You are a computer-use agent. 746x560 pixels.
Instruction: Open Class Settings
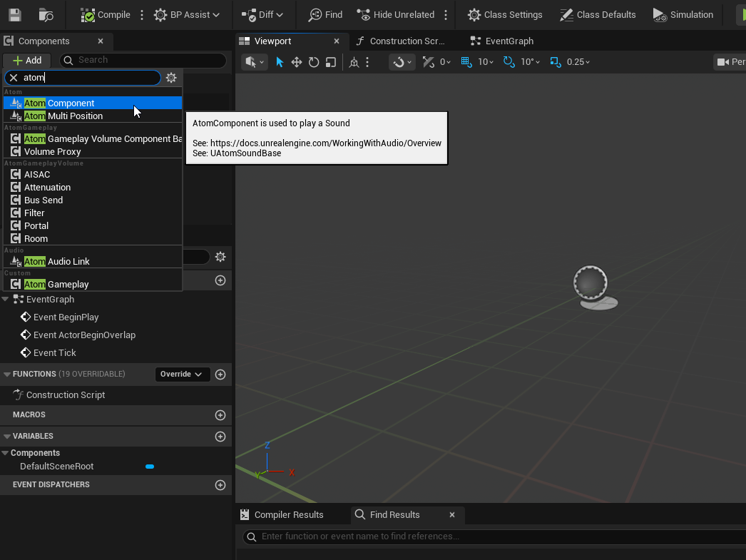(505, 15)
